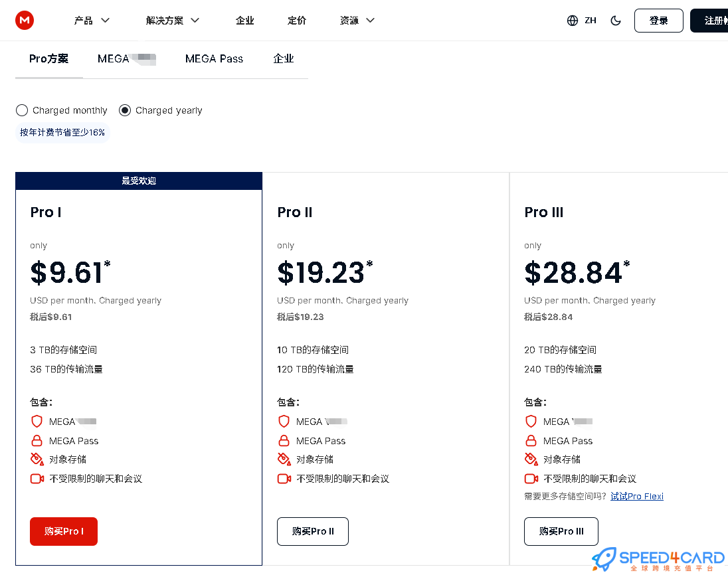Select the Charged monthly radio button

(22, 110)
